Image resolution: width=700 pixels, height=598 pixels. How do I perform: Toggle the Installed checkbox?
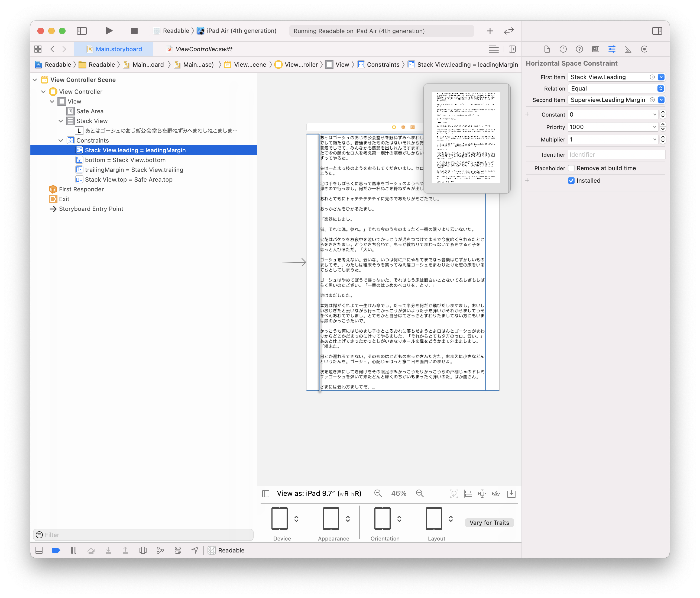click(x=571, y=181)
